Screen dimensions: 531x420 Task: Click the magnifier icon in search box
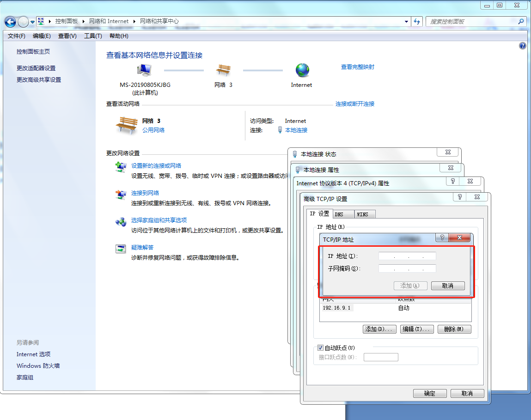[x=521, y=21]
